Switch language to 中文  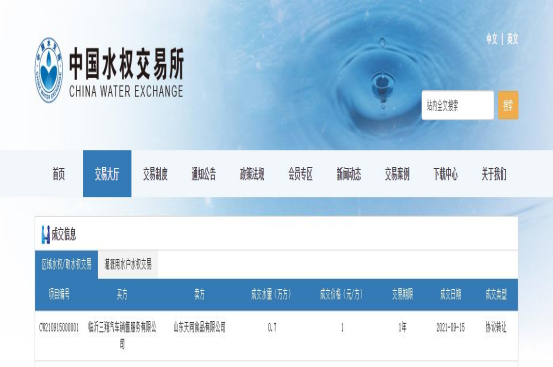[x=492, y=38]
